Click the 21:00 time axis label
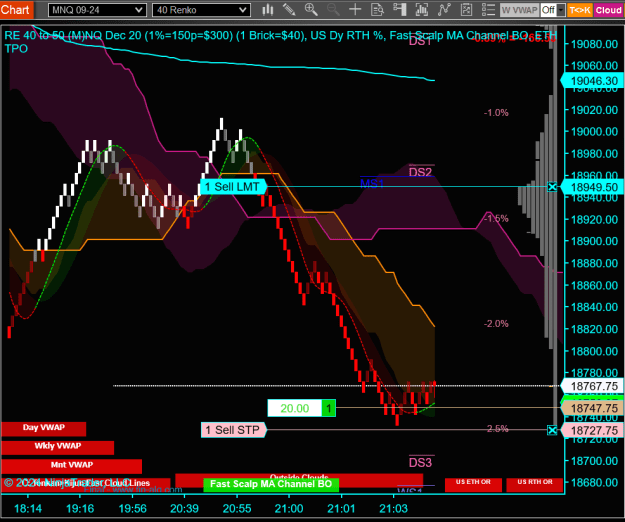625x522 pixels. [x=289, y=508]
